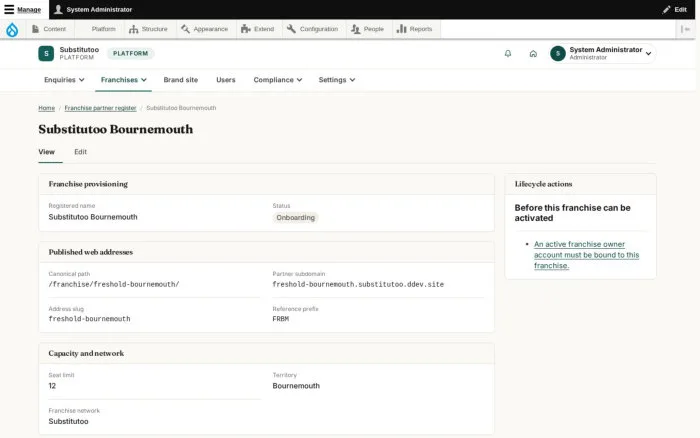Expand the Enquiries menu
Screen dimensions: 700x438
(64, 80)
